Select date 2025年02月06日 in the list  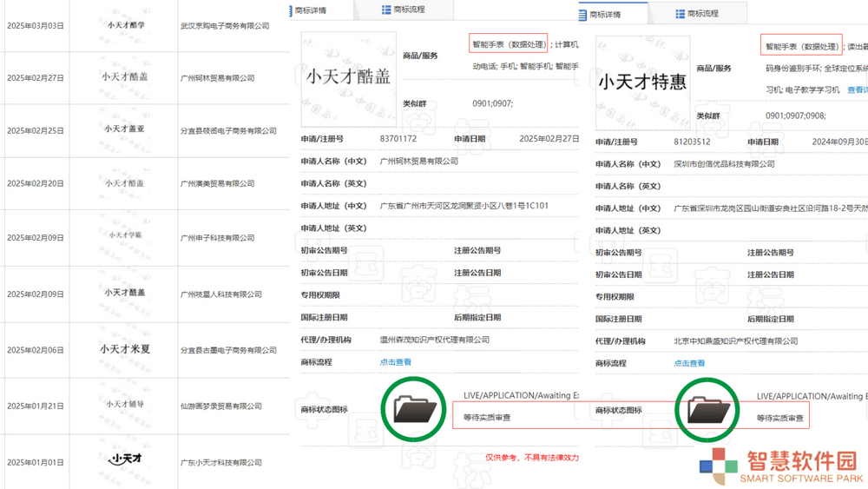(x=36, y=350)
